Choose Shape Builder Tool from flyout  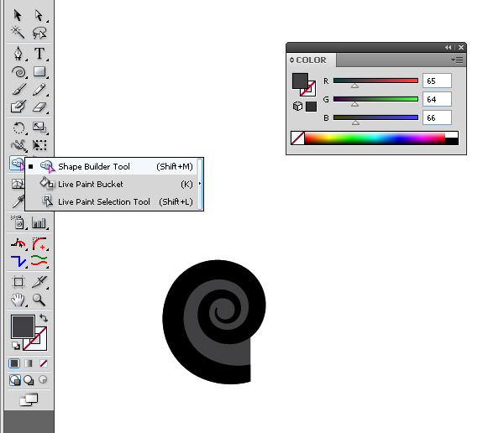[x=111, y=166]
